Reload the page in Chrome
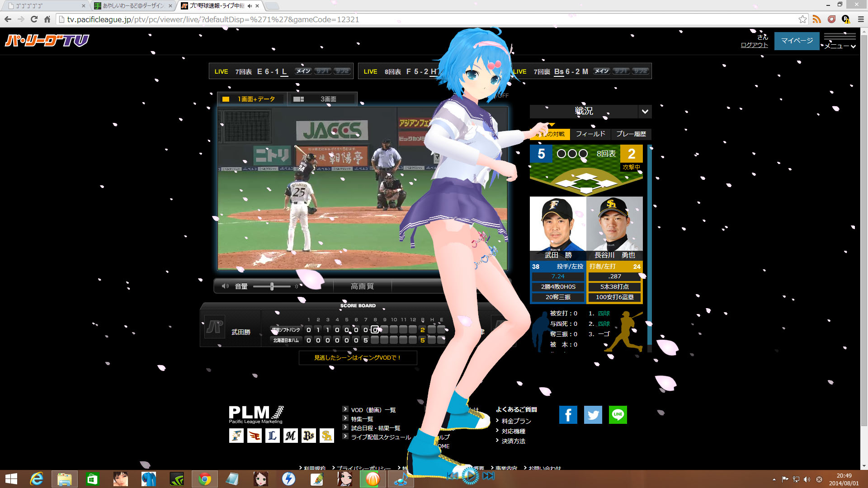 click(34, 19)
